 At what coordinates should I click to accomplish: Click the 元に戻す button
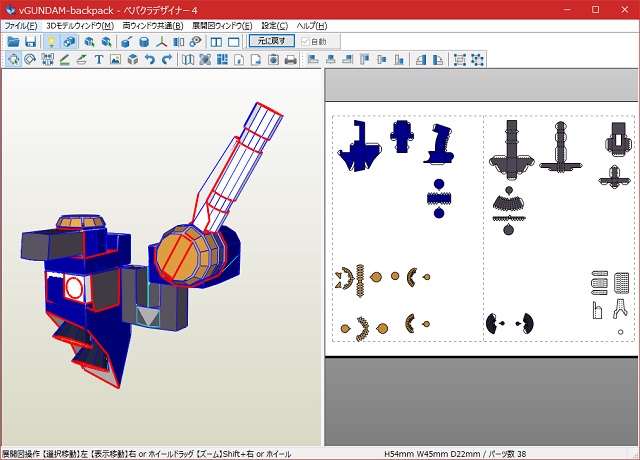click(271, 41)
